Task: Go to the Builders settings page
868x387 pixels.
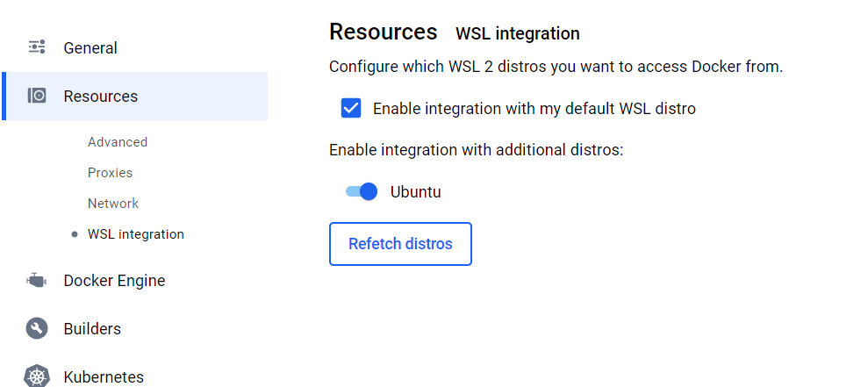Action: [92, 329]
